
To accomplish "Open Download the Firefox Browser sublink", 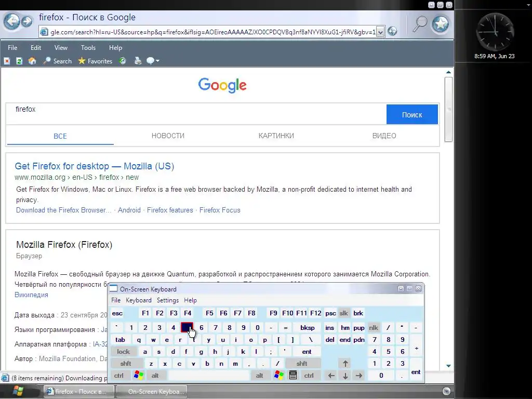I will click(63, 210).
